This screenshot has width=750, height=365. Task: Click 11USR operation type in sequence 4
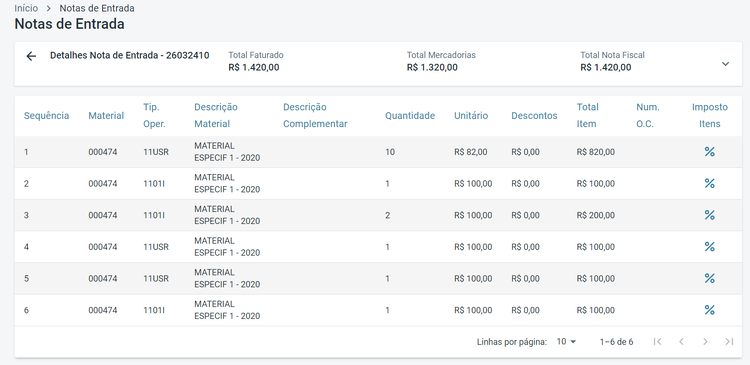pyautogui.click(x=156, y=247)
